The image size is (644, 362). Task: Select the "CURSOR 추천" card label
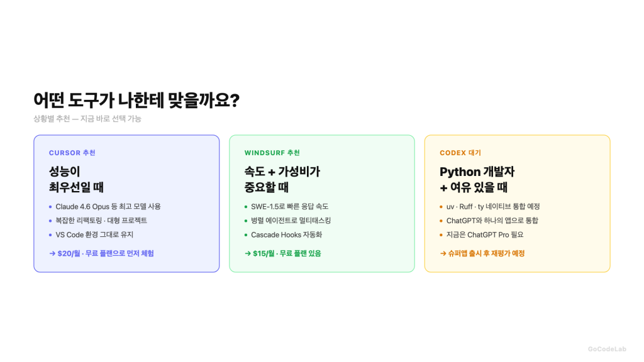(72, 153)
